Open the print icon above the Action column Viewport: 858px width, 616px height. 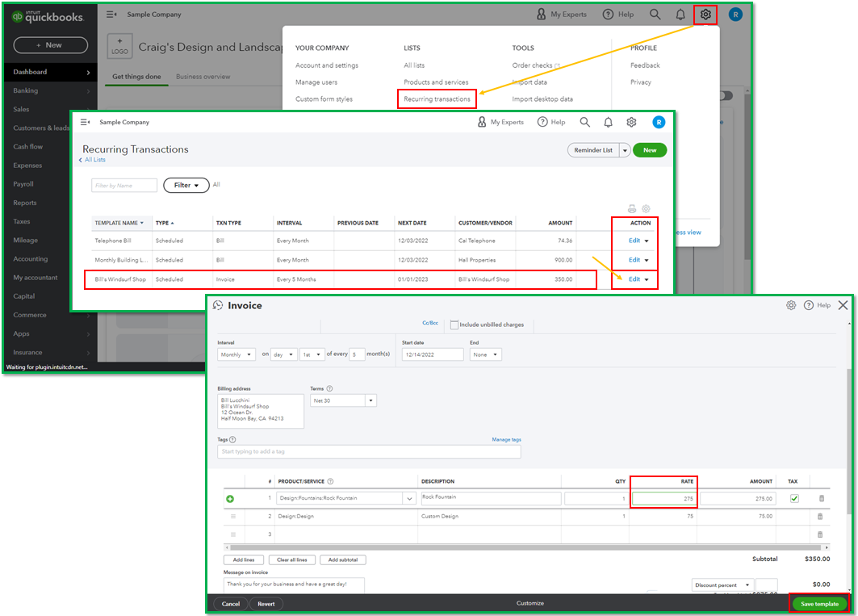631,208
